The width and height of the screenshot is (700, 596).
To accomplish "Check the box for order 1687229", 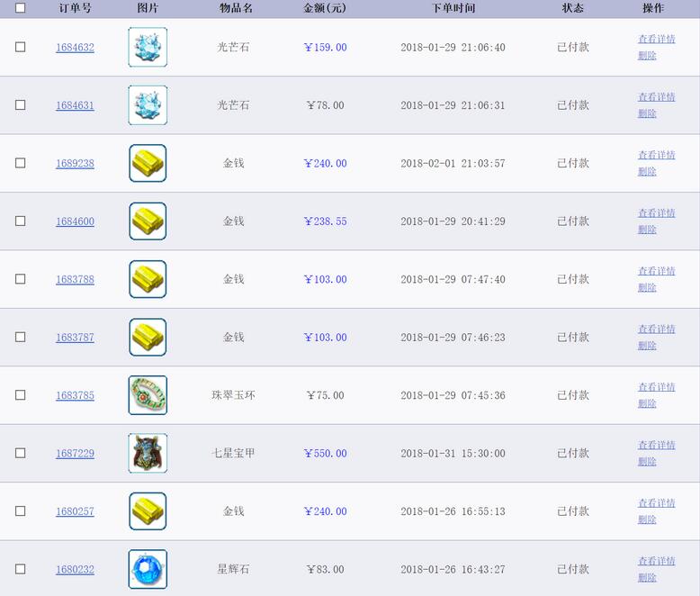I will tap(20, 453).
